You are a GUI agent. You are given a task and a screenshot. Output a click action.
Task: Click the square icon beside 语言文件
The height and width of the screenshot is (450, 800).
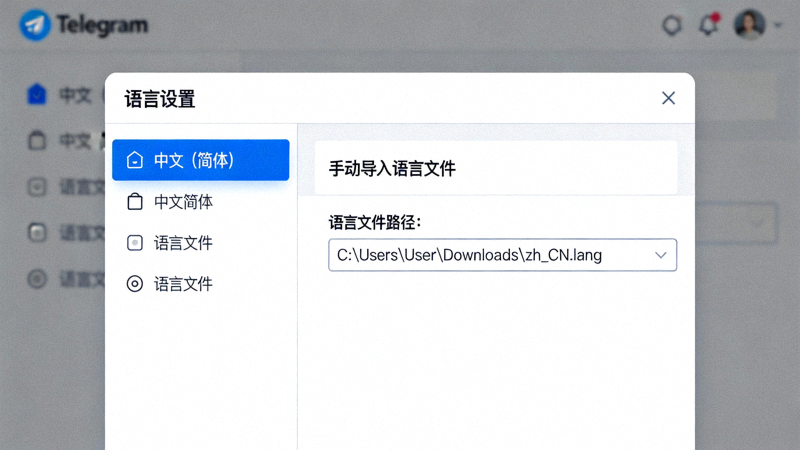tap(135, 243)
